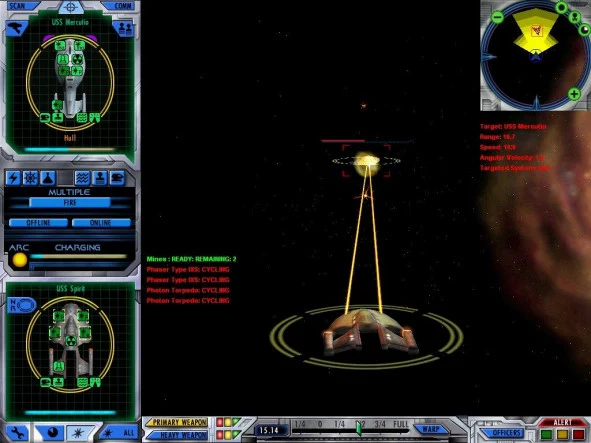Target the warp core radiation icon on USS Mercutio
This screenshot has width=591, height=443.
77,59
